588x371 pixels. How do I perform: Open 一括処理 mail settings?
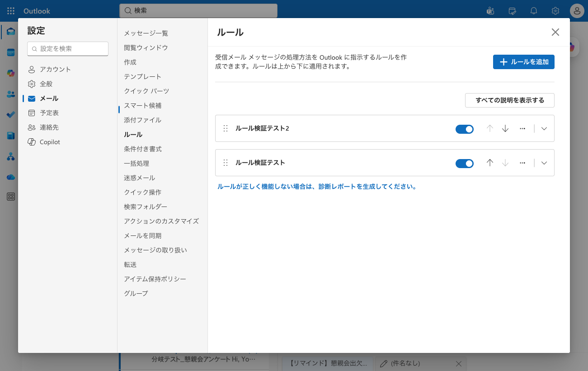pos(136,164)
